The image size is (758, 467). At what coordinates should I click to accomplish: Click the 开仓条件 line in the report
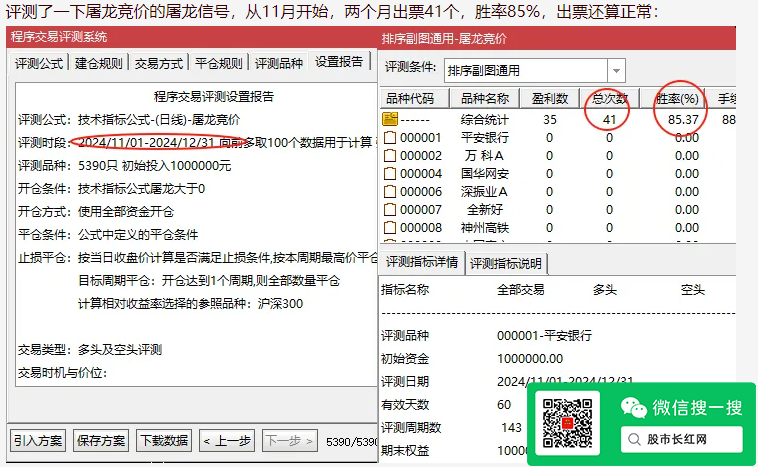(112, 189)
